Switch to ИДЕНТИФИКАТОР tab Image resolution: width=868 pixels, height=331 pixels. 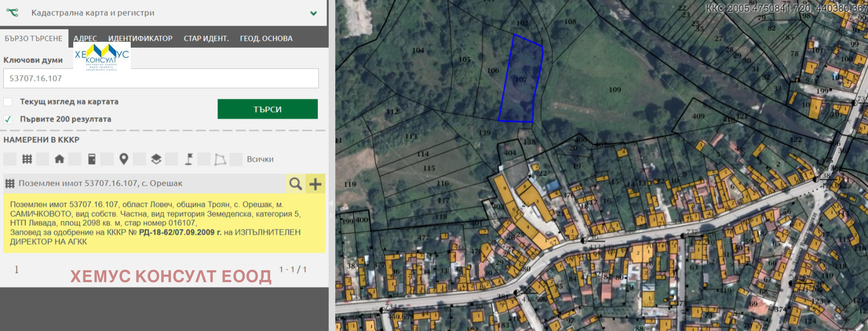pos(140,39)
